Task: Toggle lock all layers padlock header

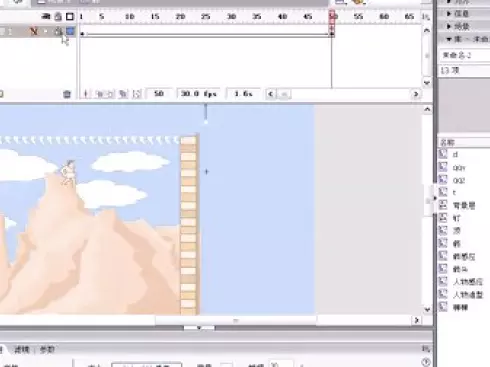Action: [x=58, y=16]
